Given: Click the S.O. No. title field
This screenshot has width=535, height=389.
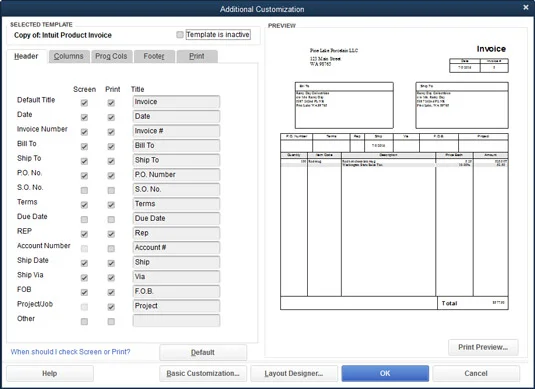Looking at the screenshot, I should (x=176, y=189).
